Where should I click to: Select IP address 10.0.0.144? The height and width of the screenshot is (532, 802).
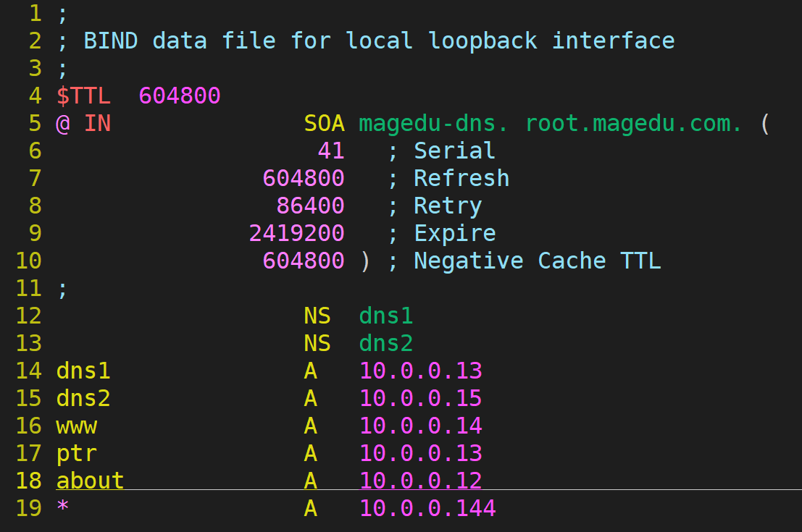(427, 509)
